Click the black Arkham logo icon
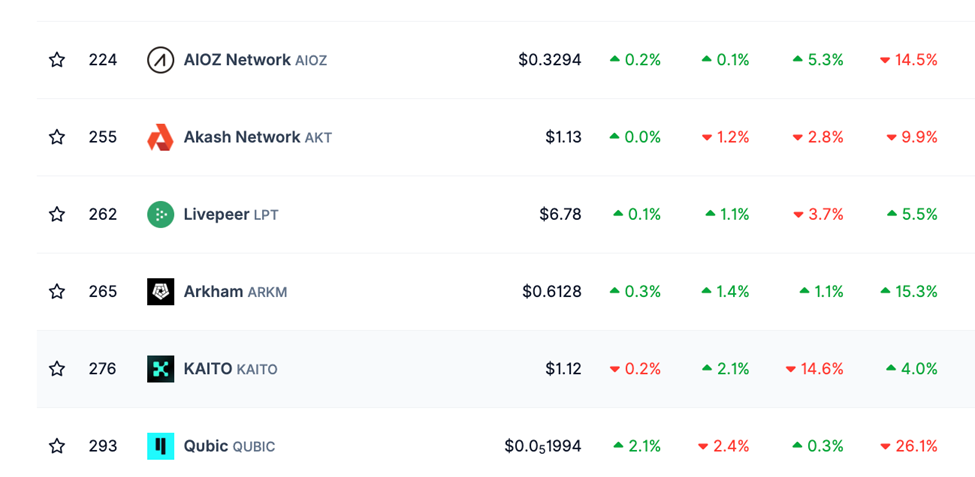 tap(160, 292)
